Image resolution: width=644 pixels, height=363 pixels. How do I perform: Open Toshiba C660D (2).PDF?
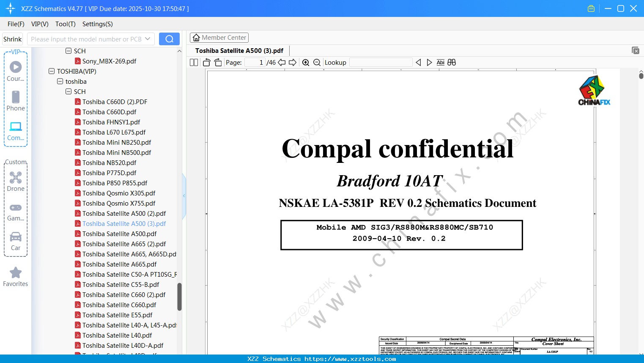(x=115, y=102)
